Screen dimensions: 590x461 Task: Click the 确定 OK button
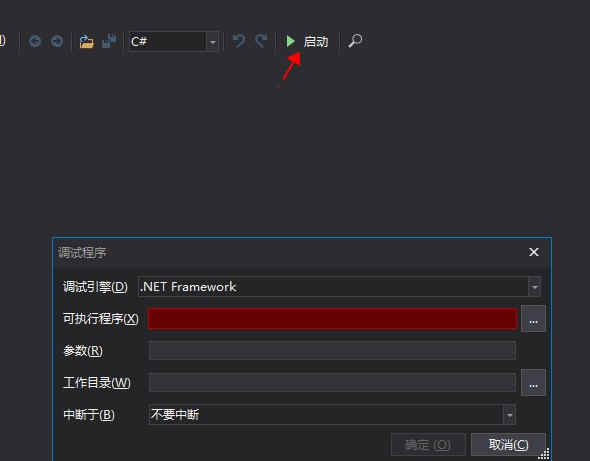[x=428, y=445]
